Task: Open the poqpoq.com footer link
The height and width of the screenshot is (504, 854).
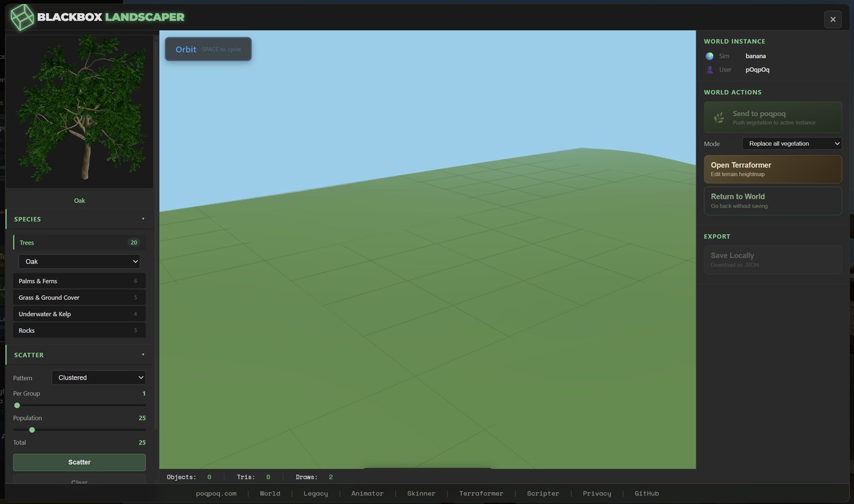Action: click(x=216, y=493)
